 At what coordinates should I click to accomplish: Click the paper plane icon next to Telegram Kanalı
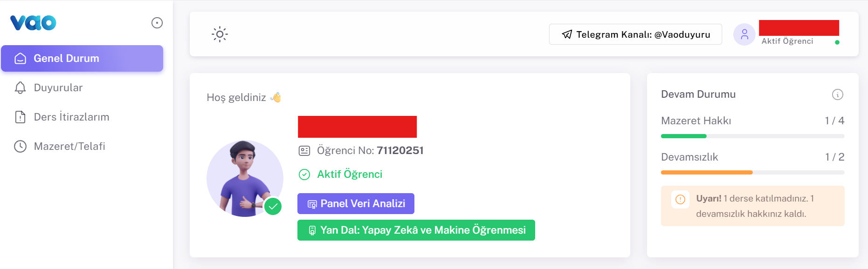[566, 34]
